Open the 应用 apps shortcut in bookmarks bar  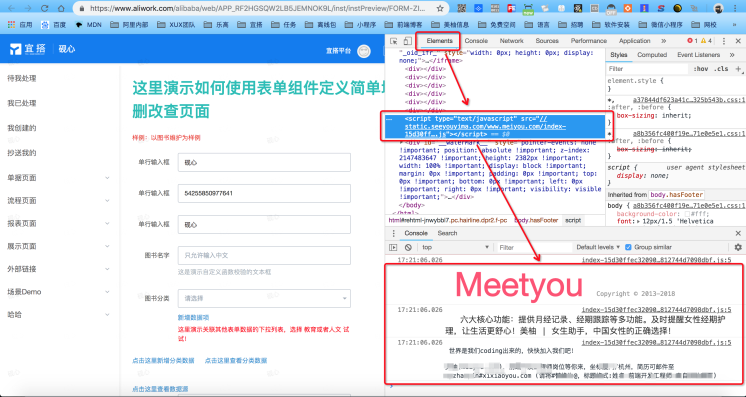click(x=20, y=24)
